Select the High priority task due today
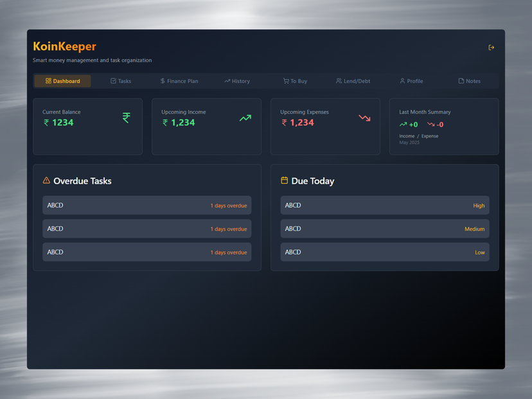The height and width of the screenshot is (399, 532). 384,206
